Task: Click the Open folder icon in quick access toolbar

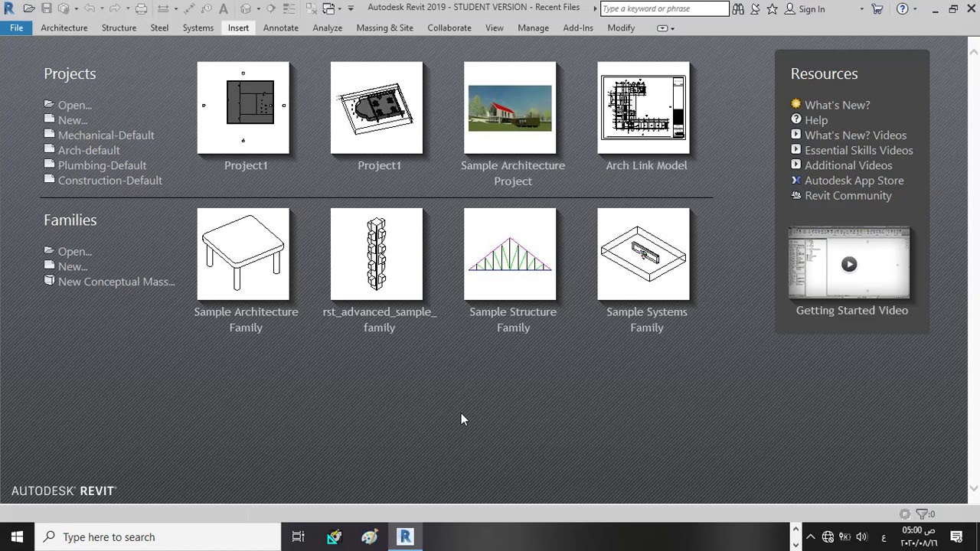Action: [29, 8]
